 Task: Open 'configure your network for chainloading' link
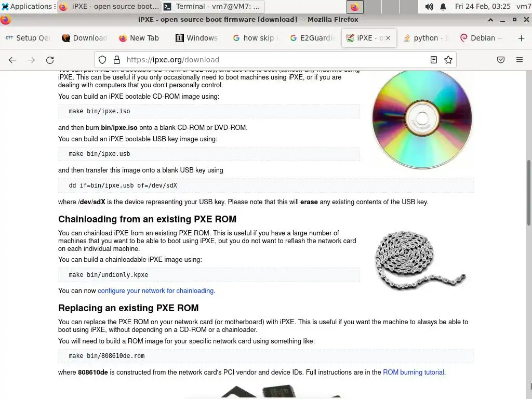click(x=156, y=291)
